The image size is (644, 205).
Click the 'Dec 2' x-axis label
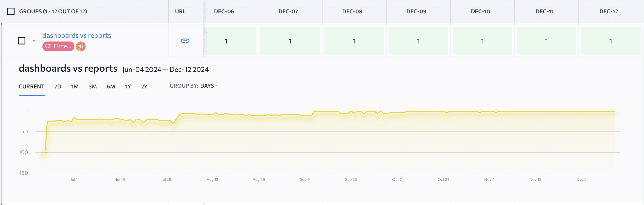tap(582, 180)
